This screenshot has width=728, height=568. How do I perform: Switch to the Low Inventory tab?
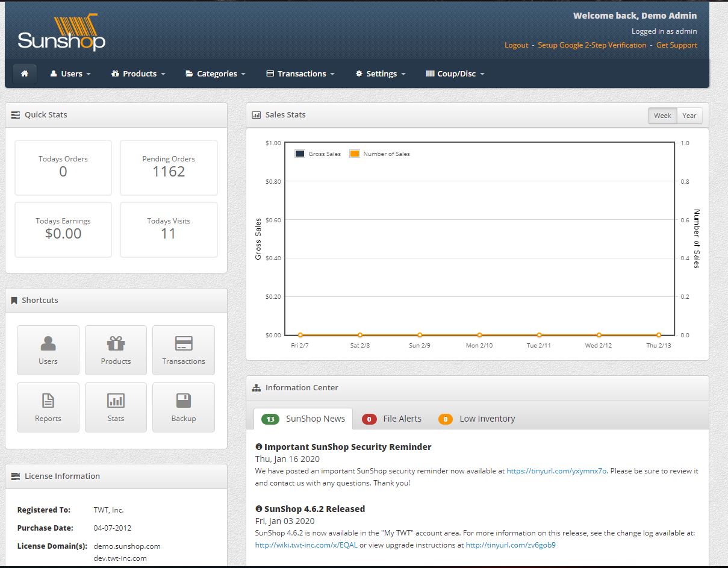point(477,419)
